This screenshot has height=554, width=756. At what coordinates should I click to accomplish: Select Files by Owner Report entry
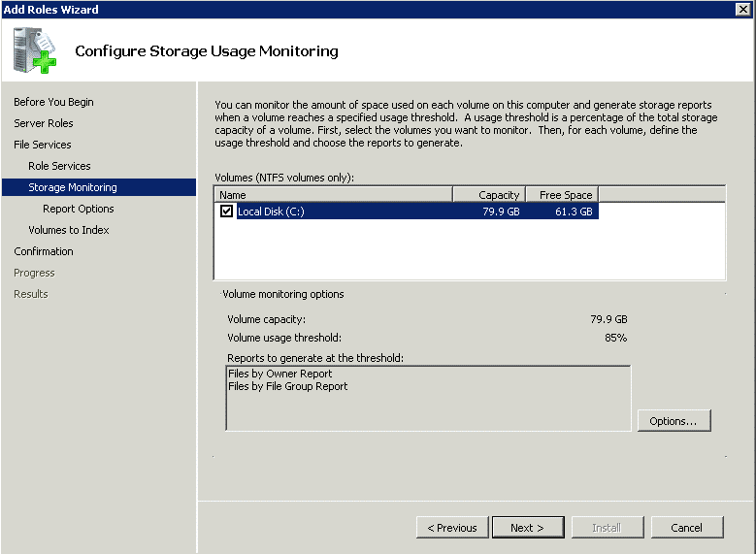[279, 374]
